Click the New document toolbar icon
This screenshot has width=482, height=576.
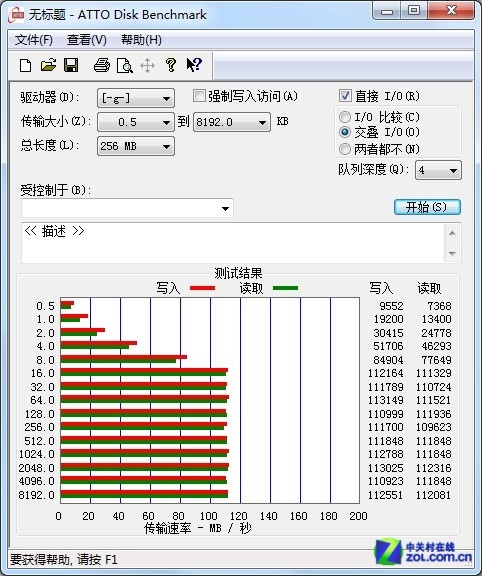pyautogui.click(x=25, y=65)
